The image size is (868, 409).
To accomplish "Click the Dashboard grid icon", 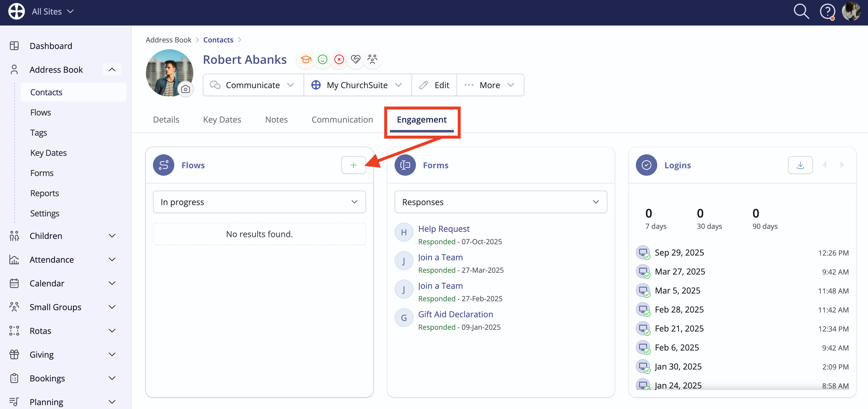I will (14, 45).
